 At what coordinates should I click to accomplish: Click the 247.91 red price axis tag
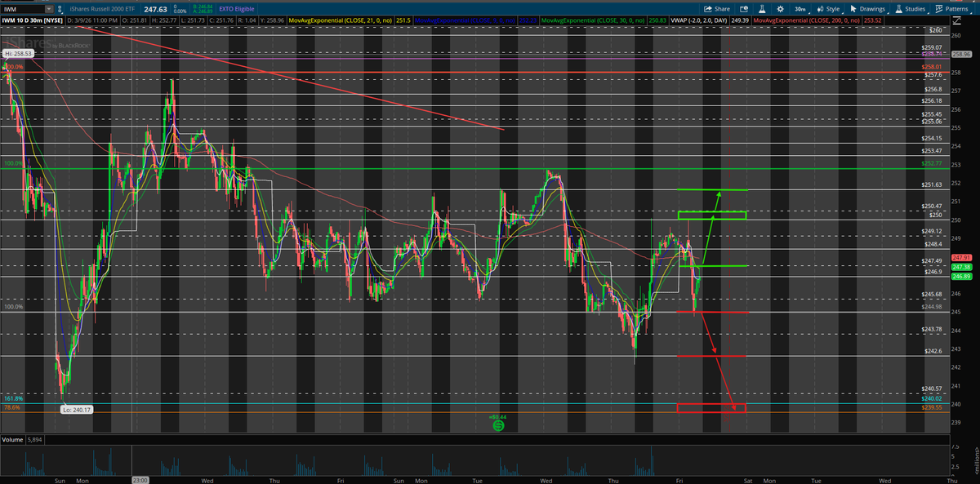[960, 258]
